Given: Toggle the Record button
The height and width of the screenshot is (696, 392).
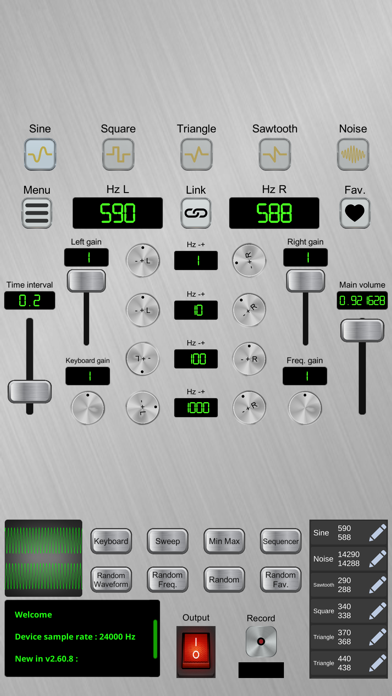Looking at the screenshot, I should (261, 642).
